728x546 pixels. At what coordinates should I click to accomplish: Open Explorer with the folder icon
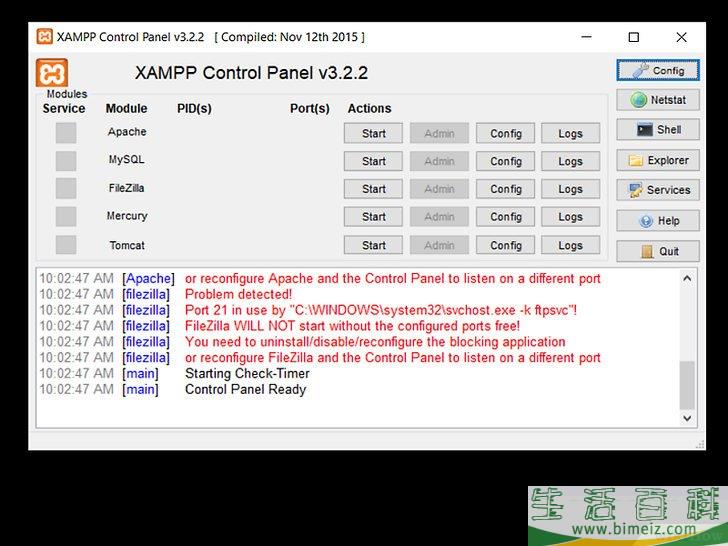pos(657,160)
